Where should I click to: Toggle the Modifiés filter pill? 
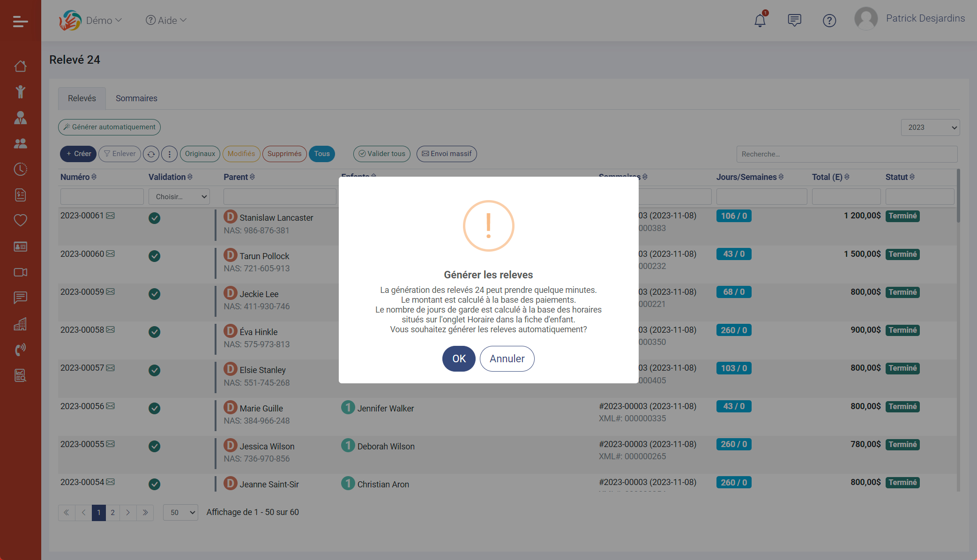(x=241, y=154)
